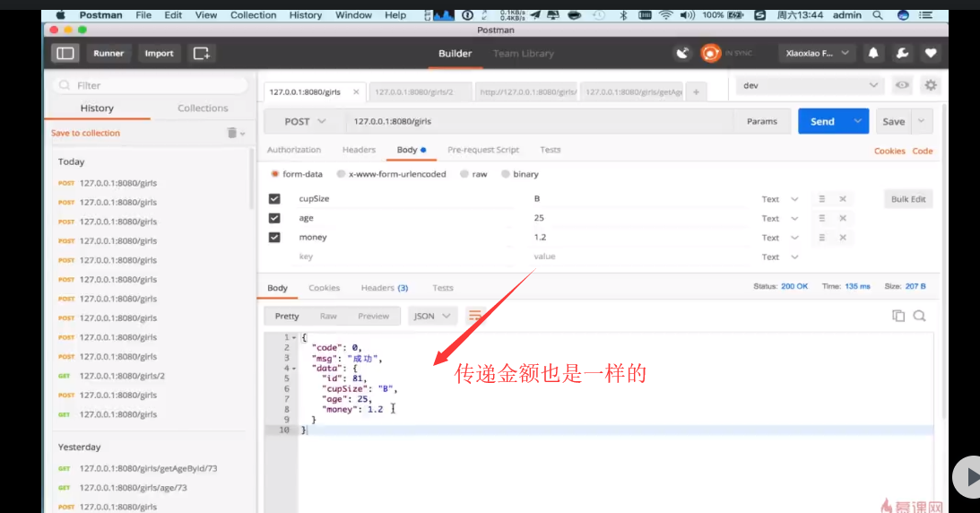
Task: Open the wrench settings icon
Action: click(902, 53)
